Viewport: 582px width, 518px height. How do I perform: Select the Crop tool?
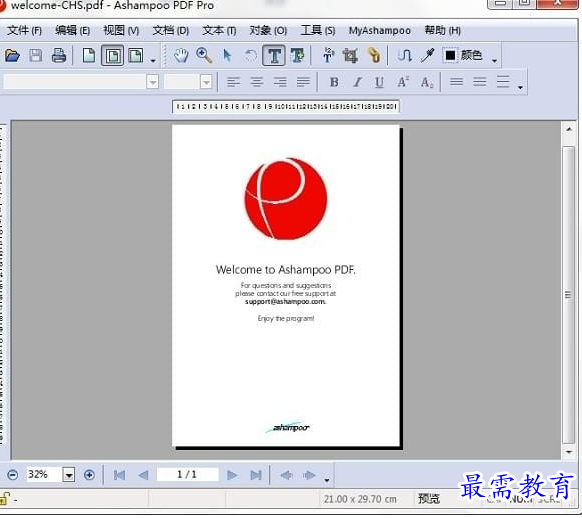[350, 56]
